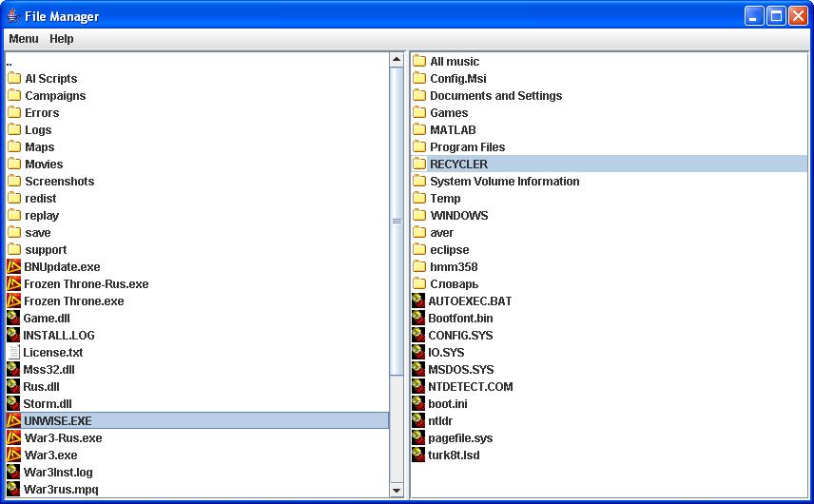This screenshot has width=814, height=504.
Task: Click the hmm358 folder name
Action: click(x=454, y=267)
